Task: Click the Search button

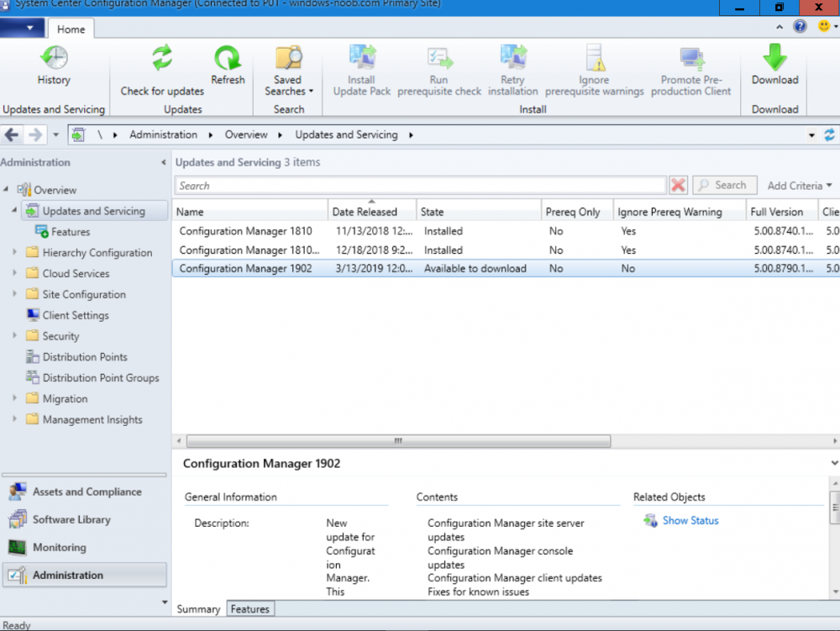Action: click(x=724, y=186)
